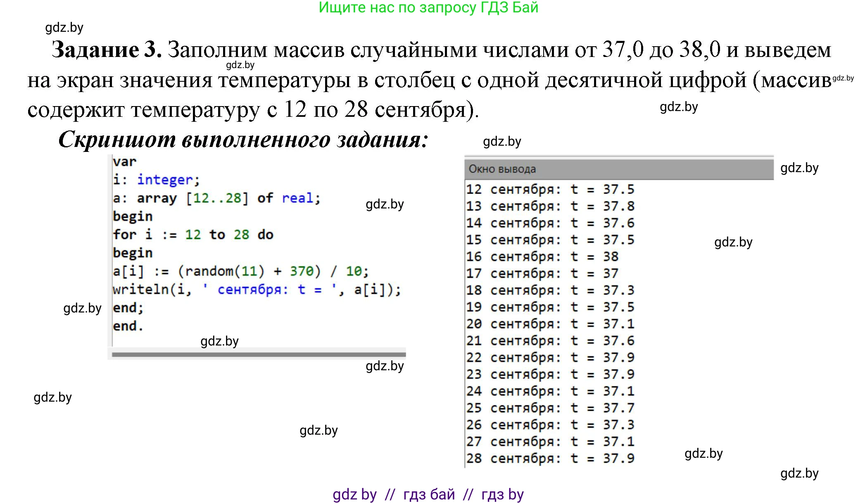Click the gdz.by mark next to 15 сентября line
This screenshot has width=858, height=504.
[733, 242]
